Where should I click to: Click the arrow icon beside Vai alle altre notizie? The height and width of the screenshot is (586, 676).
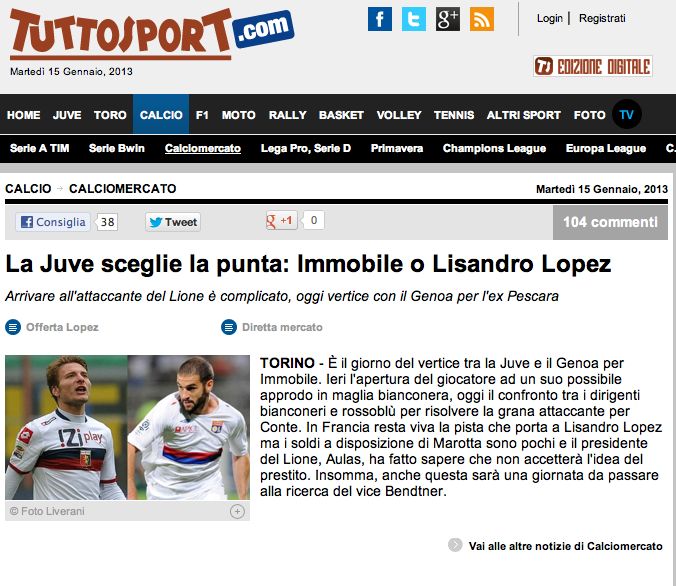click(x=455, y=545)
